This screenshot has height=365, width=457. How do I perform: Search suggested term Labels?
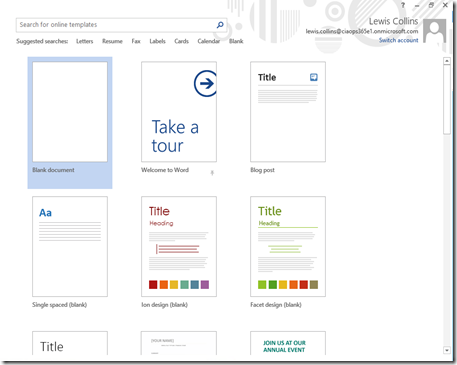pyautogui.click(x=157, y=41)
